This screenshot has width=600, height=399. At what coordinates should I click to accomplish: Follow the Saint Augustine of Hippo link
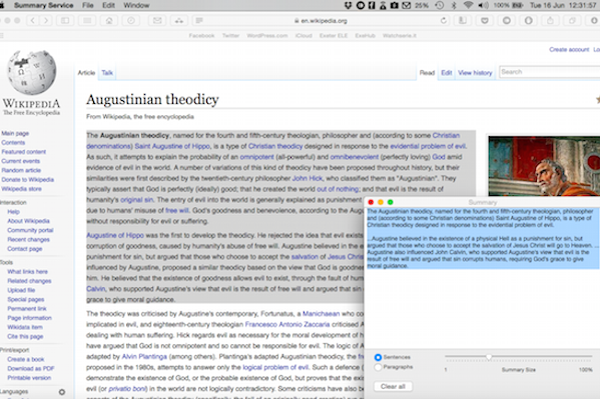coord(172,146)
